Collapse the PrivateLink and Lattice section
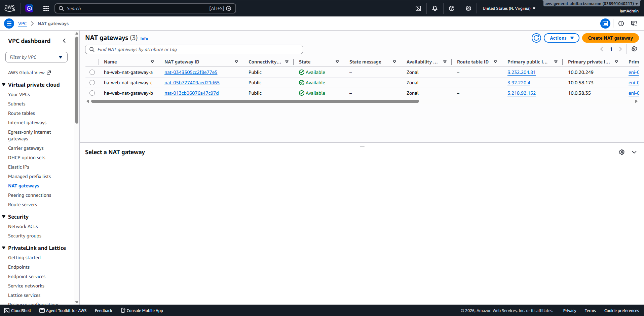 coord(4,248)
